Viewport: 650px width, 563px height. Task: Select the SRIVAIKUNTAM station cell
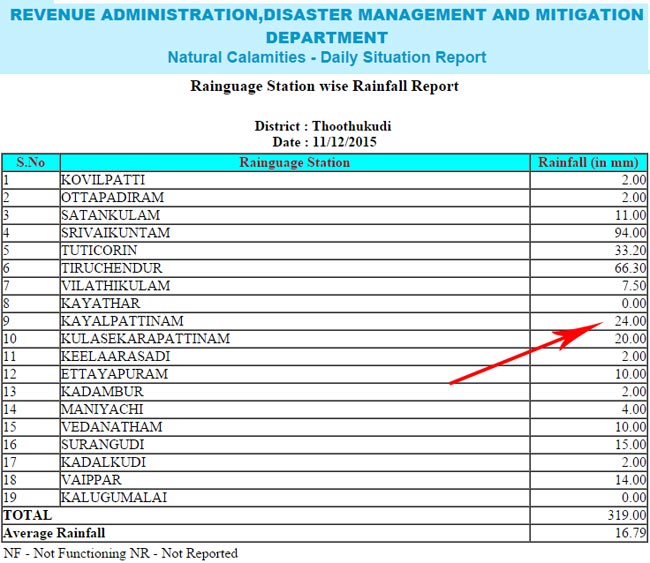(x=295, y=233)
